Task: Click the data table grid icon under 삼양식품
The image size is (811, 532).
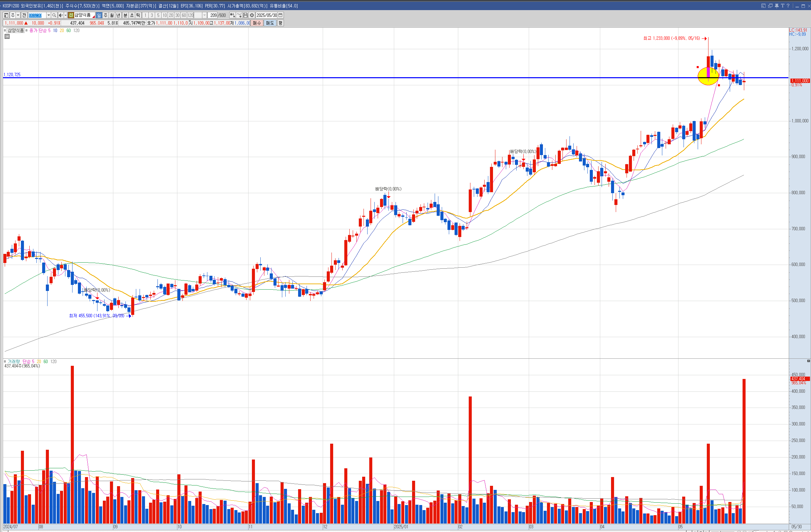Action: point(7,36)
